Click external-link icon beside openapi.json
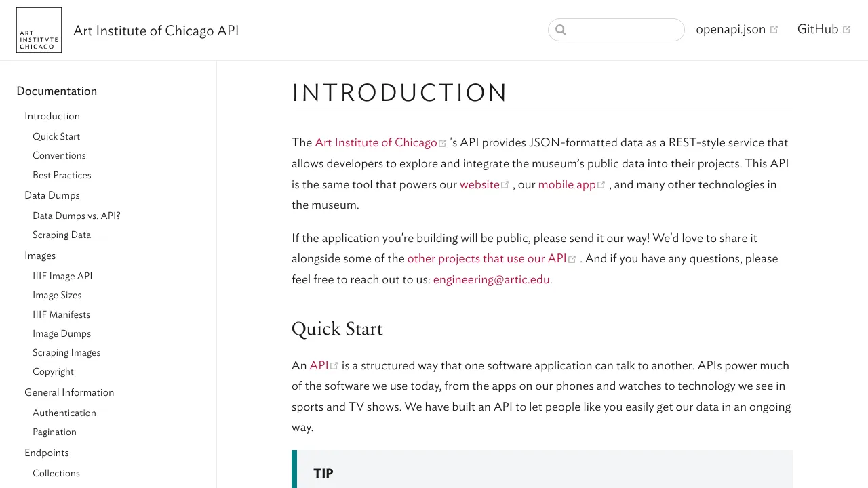 [x=774, y=30]
